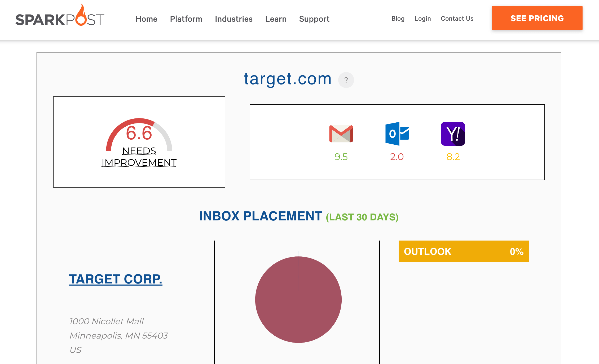Click the question mark help icon
The height and width of the screenshot is (364, 599).
point(346,80)
